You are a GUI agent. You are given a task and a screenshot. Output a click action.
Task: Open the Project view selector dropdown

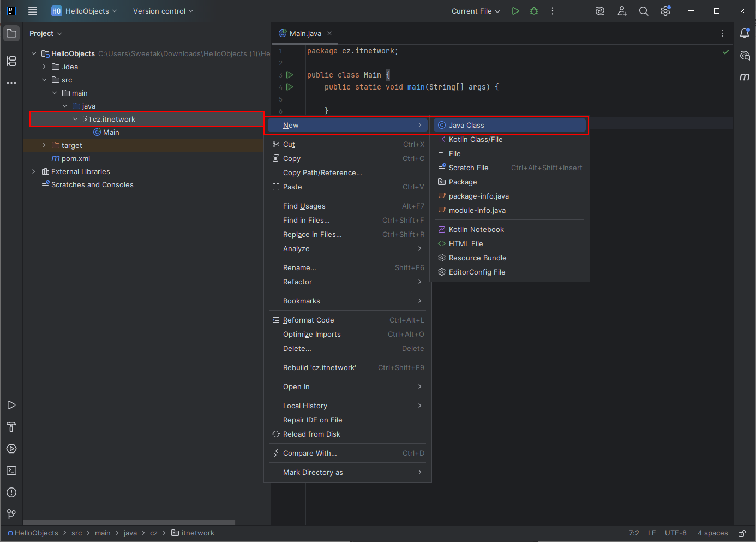45,33
